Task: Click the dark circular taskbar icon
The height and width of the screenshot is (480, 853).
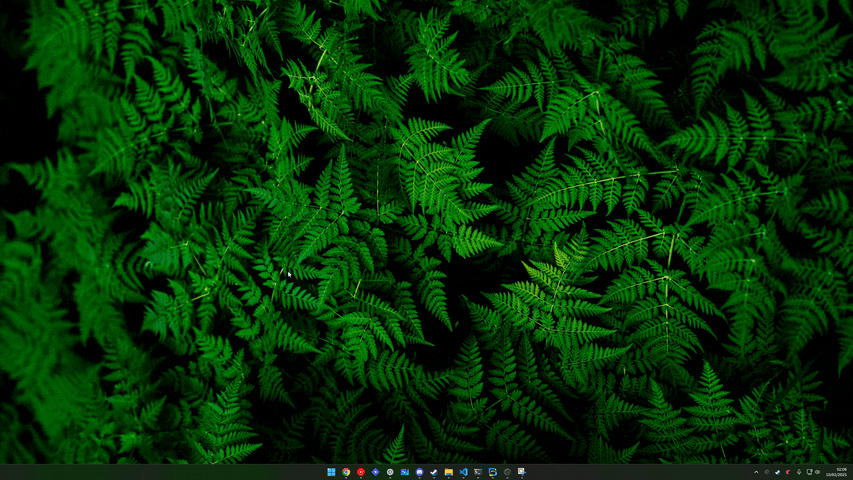Action: tap(507, 472)
